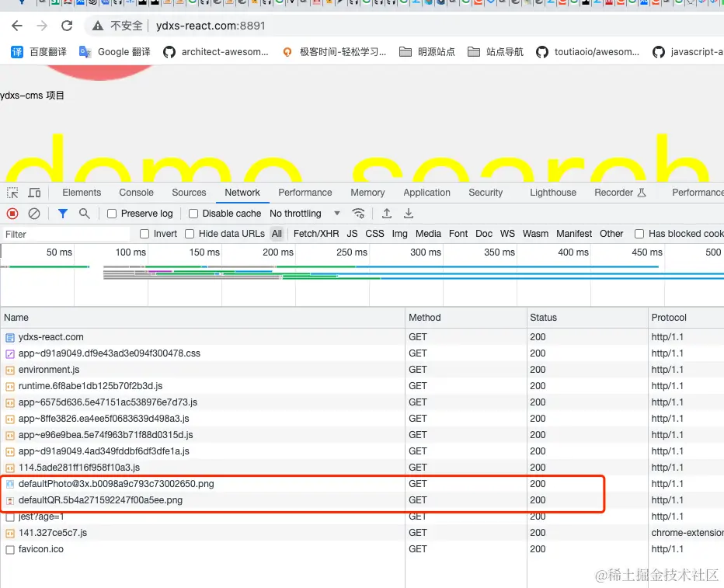Filter requests by Media

tap(428, 234)
